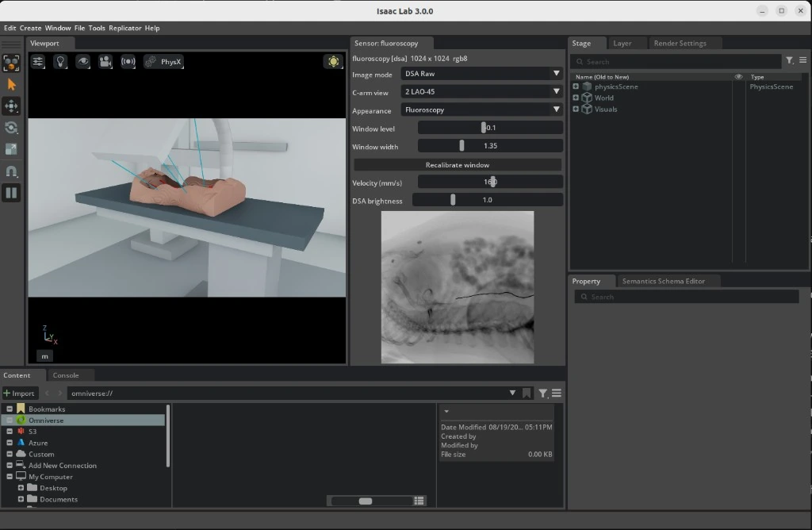Click the Stage visibility eye column header
This screenshot has width=812, height=530.
pyautogui.click(x=738, y=77)
